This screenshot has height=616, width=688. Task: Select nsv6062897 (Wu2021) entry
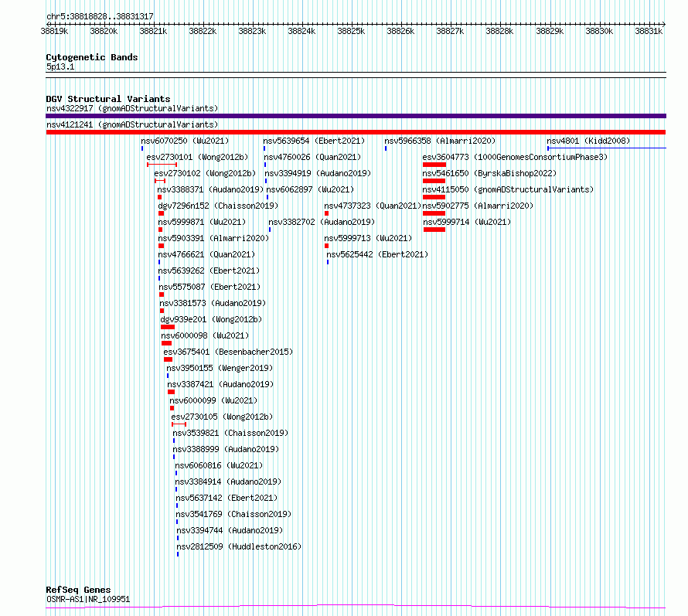coord(310,189)
